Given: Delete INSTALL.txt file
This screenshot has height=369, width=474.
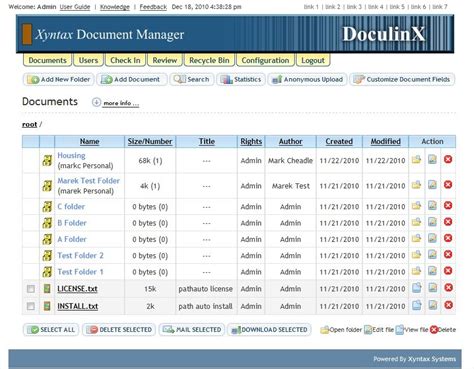Looking at the screenshot, I should (x=448, y=305).
